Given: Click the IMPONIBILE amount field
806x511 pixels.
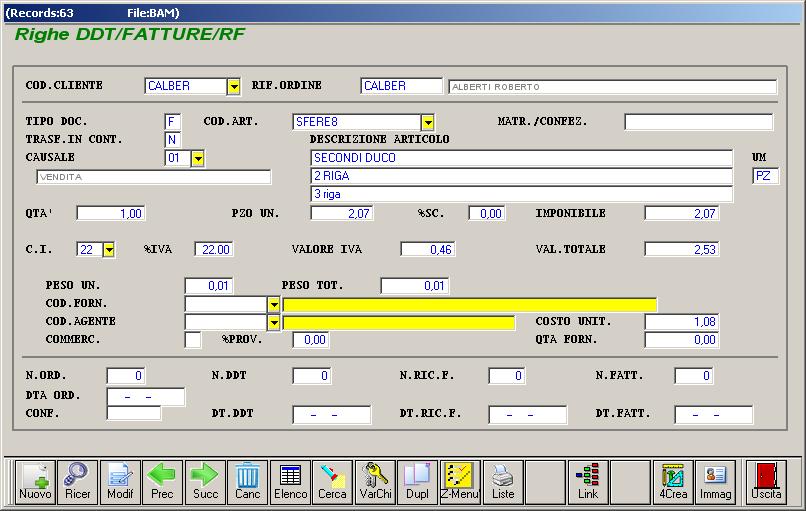Looking at the screenshot, I should click(x=682, y=213).
